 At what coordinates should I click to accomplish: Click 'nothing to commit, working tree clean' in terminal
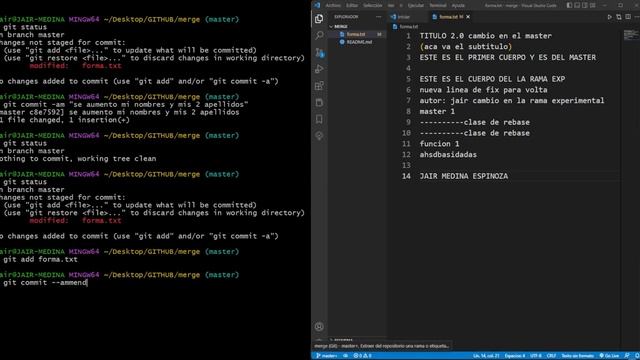[78, 158]
